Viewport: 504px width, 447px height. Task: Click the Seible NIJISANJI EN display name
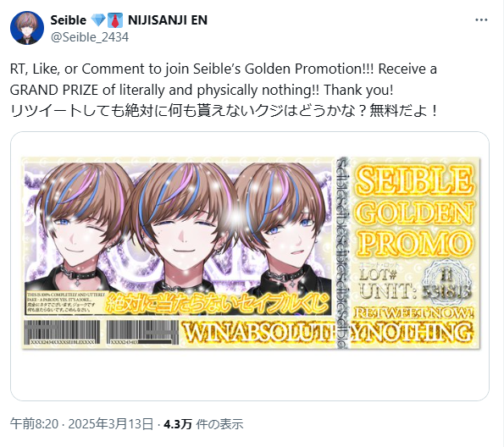(x=129, y=20)
